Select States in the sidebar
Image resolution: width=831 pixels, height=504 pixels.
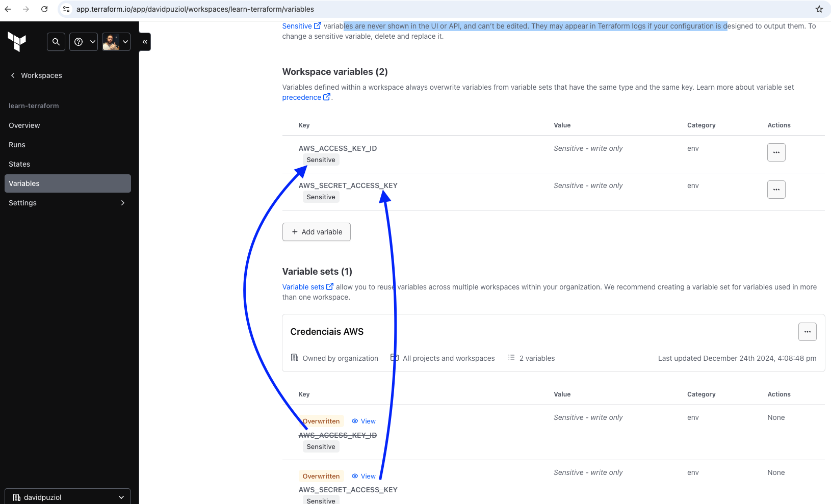point(19,164)
